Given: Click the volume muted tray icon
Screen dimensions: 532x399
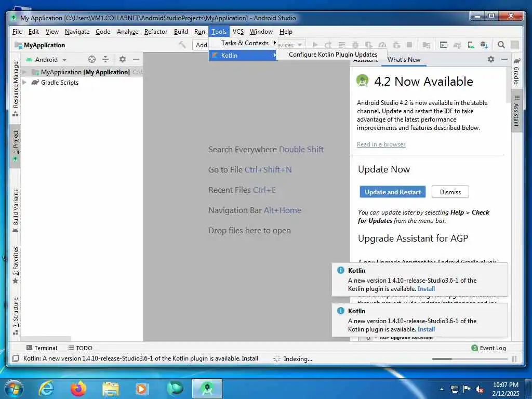Looking at the screenshot, I should pos(480,390).
